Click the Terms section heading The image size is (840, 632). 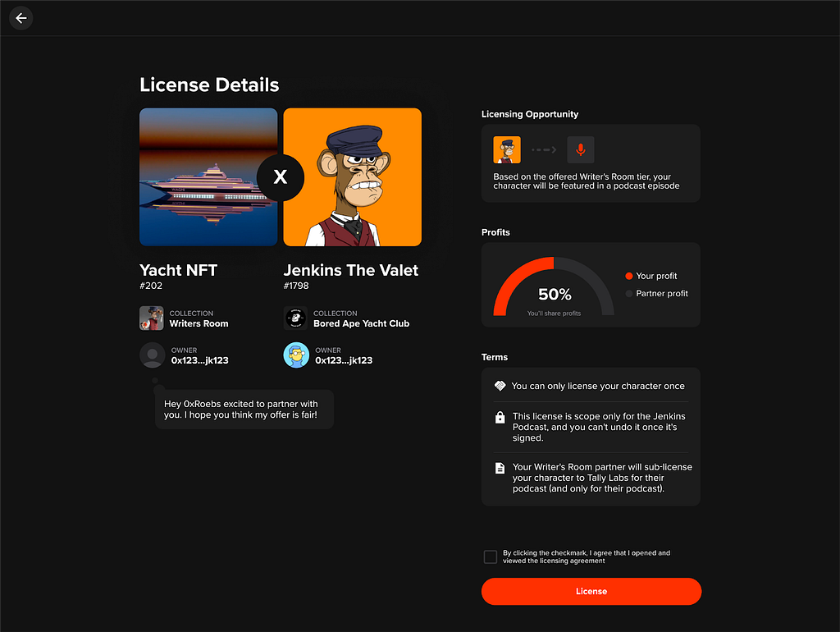pyautogui.click(x=495, y=357)
